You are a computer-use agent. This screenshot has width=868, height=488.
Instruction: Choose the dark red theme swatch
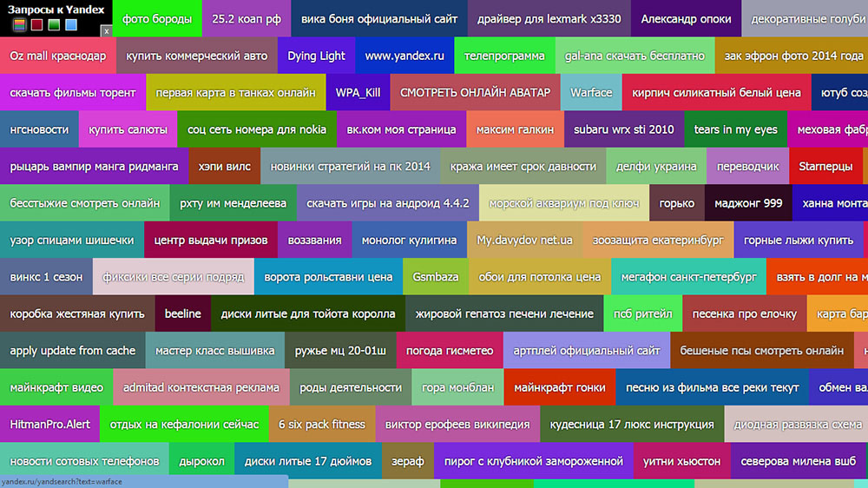tap(36, 25)
